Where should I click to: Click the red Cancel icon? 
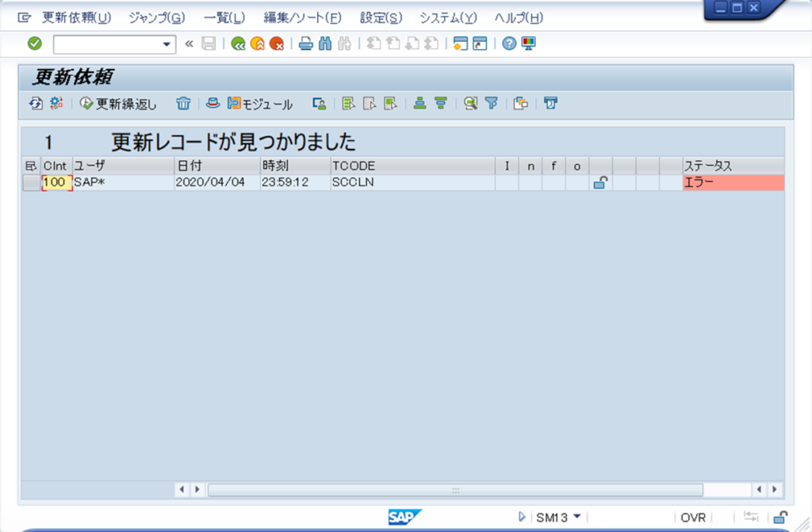[x=277, y=44]
